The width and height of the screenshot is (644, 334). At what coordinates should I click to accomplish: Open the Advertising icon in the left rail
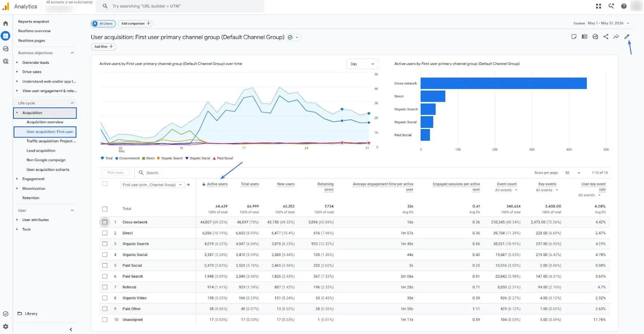[x=5, y=61]
